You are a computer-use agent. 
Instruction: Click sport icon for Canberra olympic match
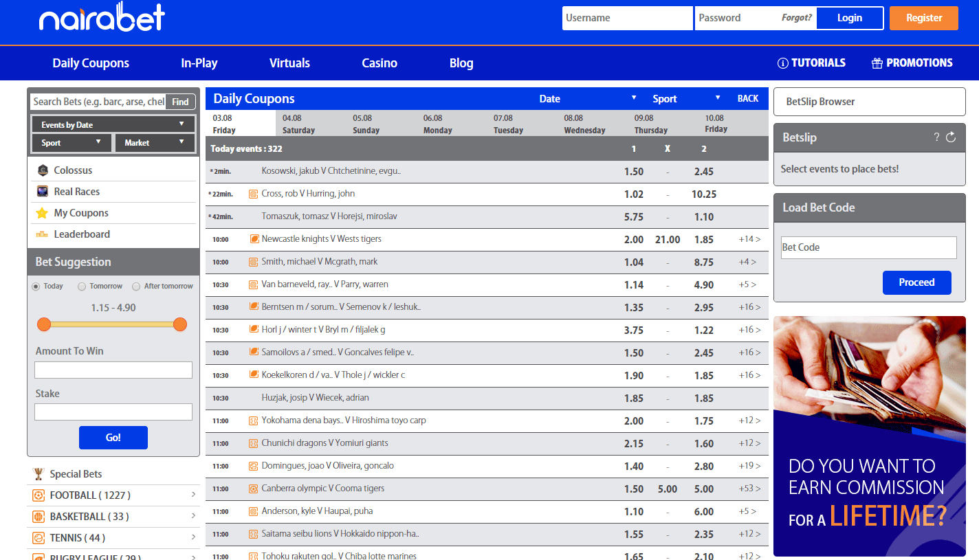click(x=253, y=489)
